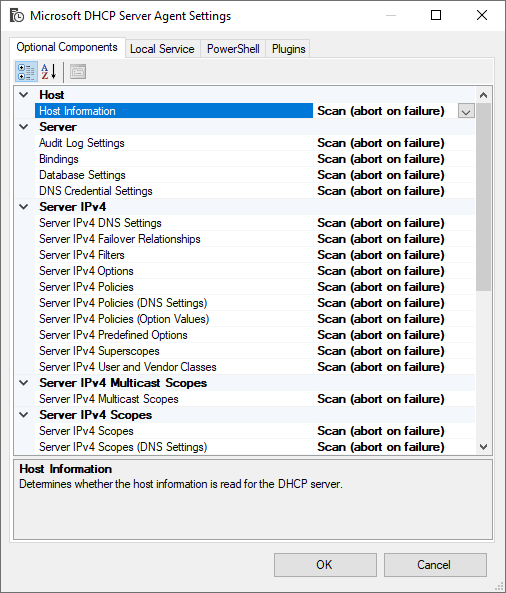Click the value cell for Bindings

pos(394,159)
